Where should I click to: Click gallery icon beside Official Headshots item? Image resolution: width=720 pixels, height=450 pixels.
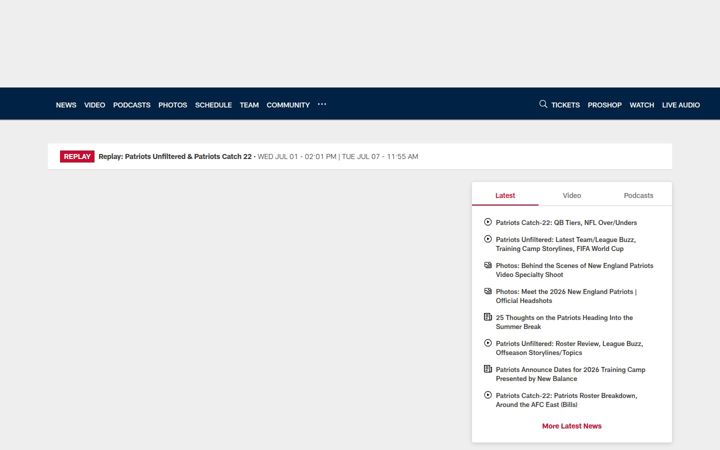[x=488, y=291]
